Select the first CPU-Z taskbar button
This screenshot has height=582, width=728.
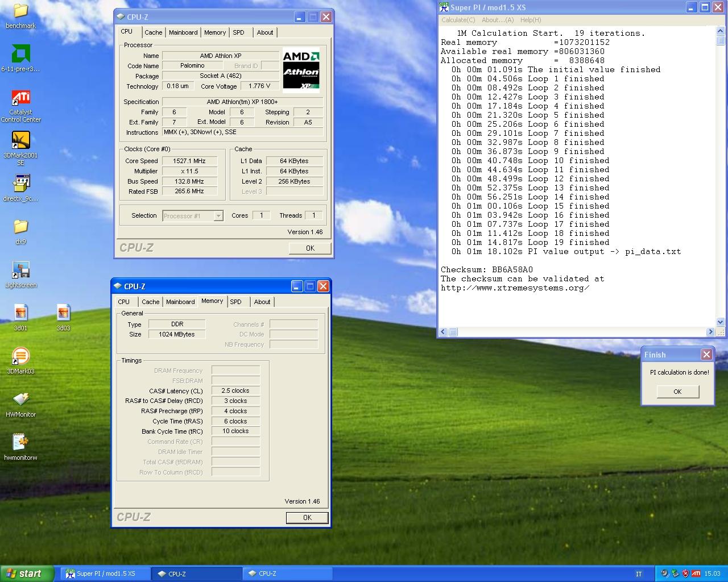point(196,573)
